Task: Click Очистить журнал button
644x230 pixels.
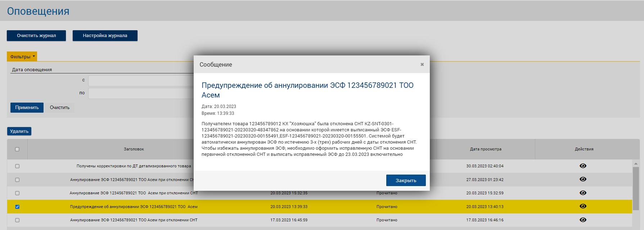Action: [36, 36]
